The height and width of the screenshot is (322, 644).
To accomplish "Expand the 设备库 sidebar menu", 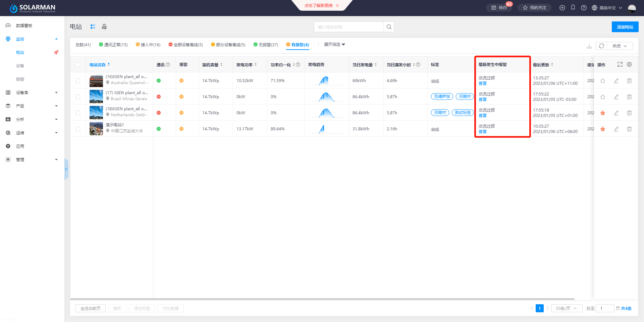I will [x=32, y=92].
